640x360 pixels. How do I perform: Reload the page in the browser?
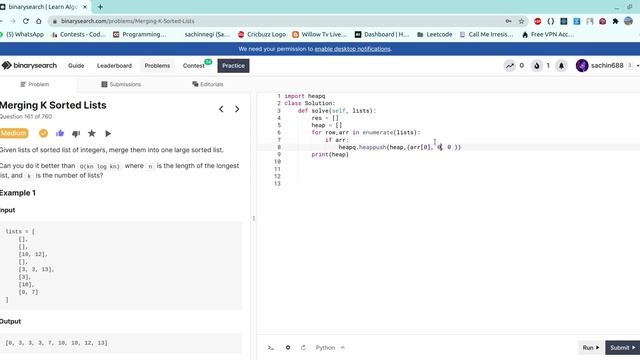pyautogui.click(x=26, y=21)
